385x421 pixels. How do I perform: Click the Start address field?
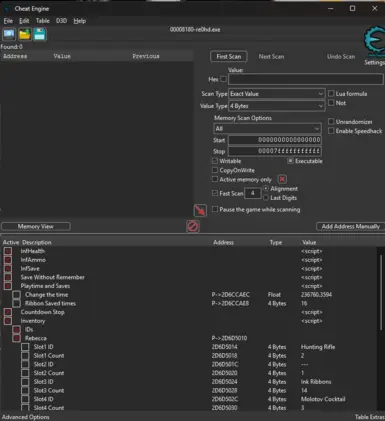click(x=275, y=140)
